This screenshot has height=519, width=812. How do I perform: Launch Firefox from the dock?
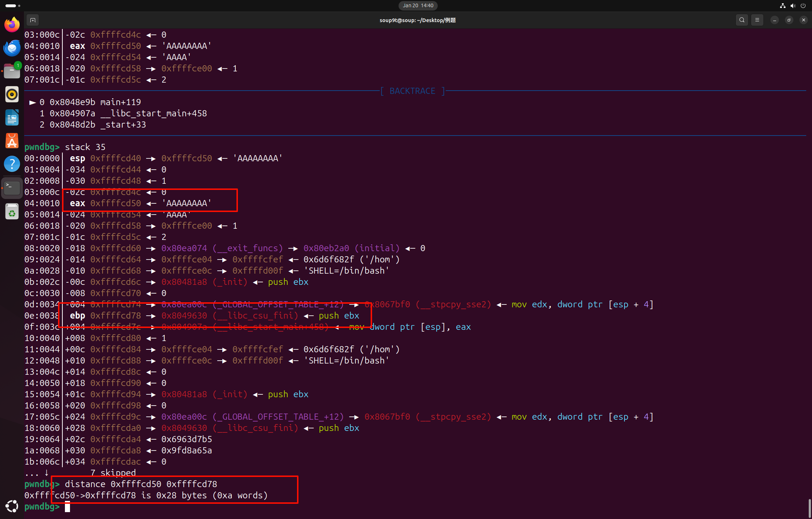click(x=12, y=25)
